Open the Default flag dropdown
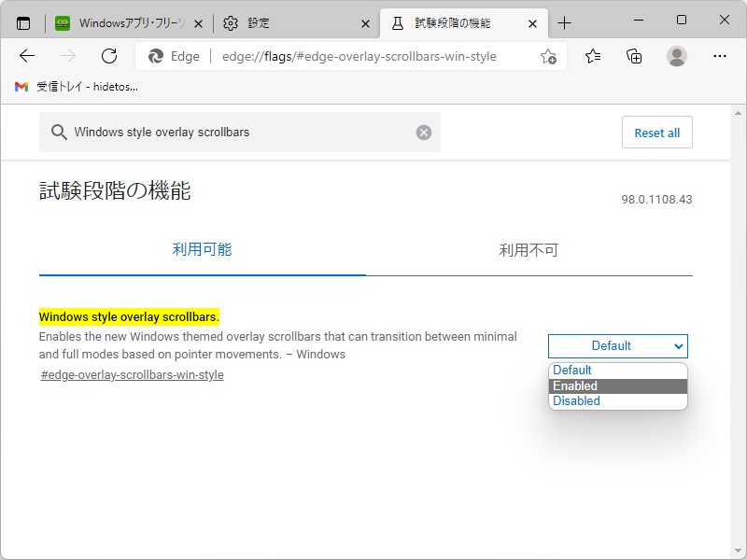 tap(617, 345)
